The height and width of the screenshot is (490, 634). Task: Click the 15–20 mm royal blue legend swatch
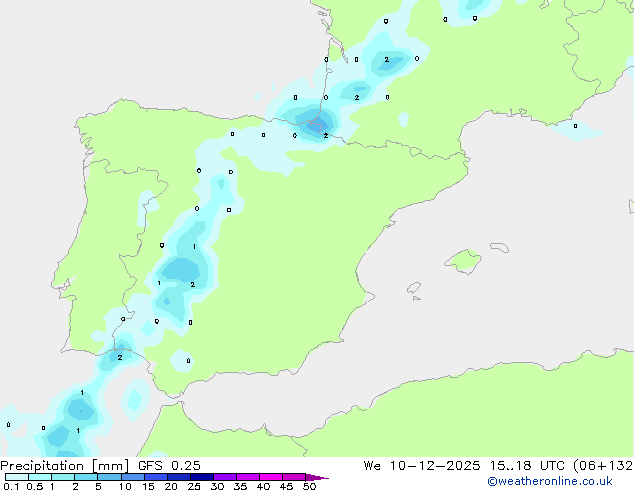156,477
